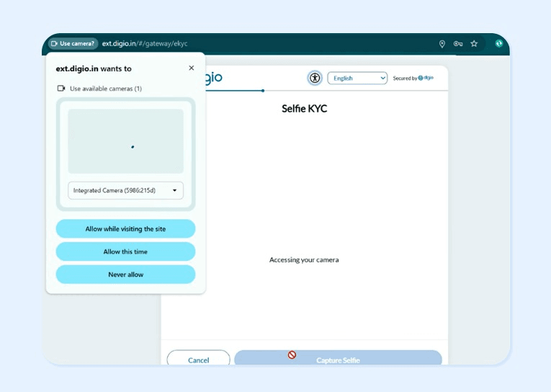Open the Integrated Camera dropdown
The image size is (551, 392).
point(125,190)
